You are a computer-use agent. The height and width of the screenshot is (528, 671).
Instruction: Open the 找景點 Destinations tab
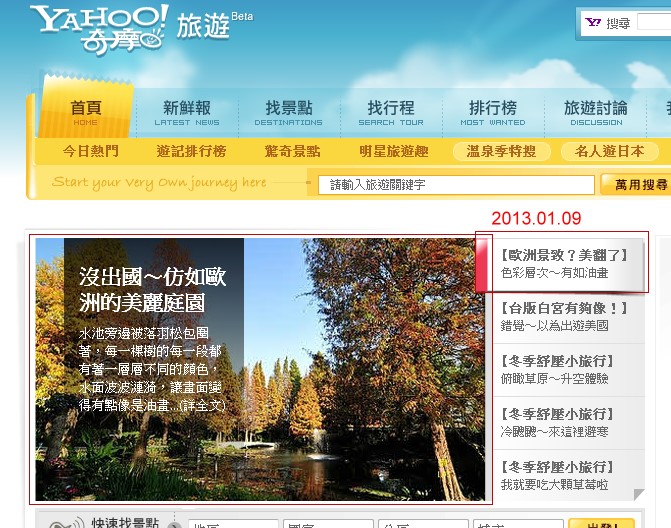tap(288, 113)
